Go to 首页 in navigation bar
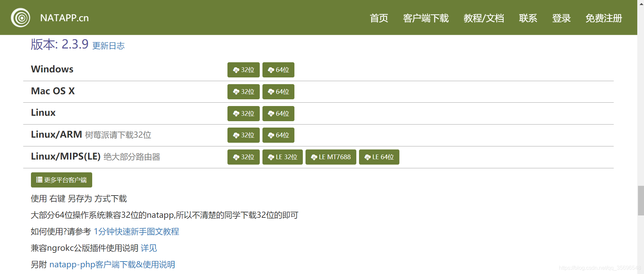Viewport: 644px width, 274px height. (379, 18)
